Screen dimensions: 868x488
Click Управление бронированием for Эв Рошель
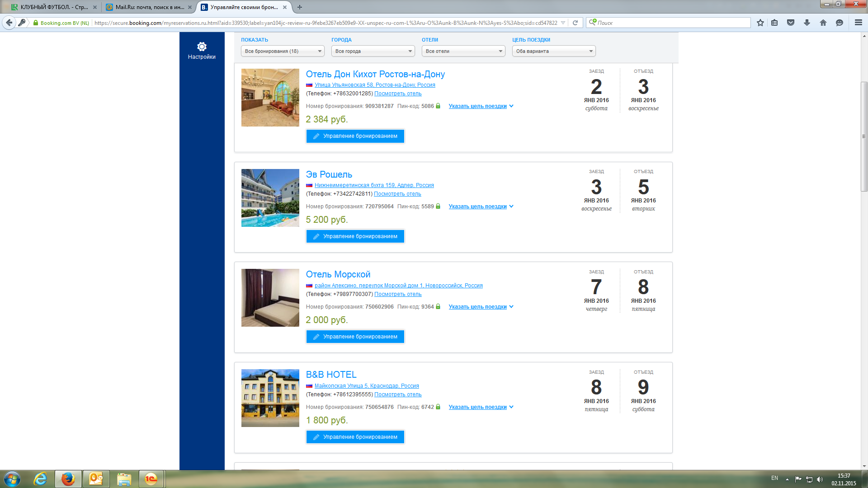(355, 236)
